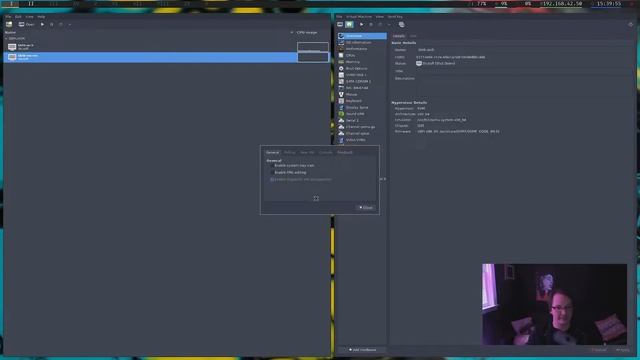Open the shutdown options arrow in manager toolbar

(70, 24)
